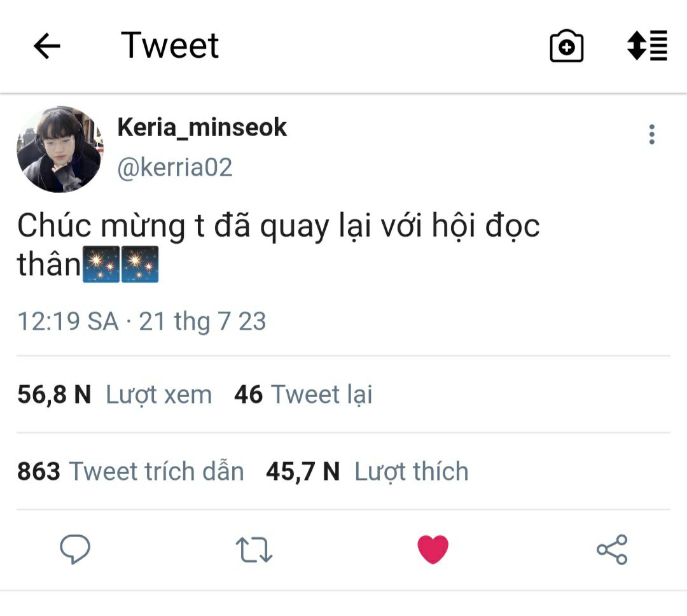This screenshot has width=687, height=616.
Task: Click the first fireworks emoji in tweet
Action: [x=101, y=264]
